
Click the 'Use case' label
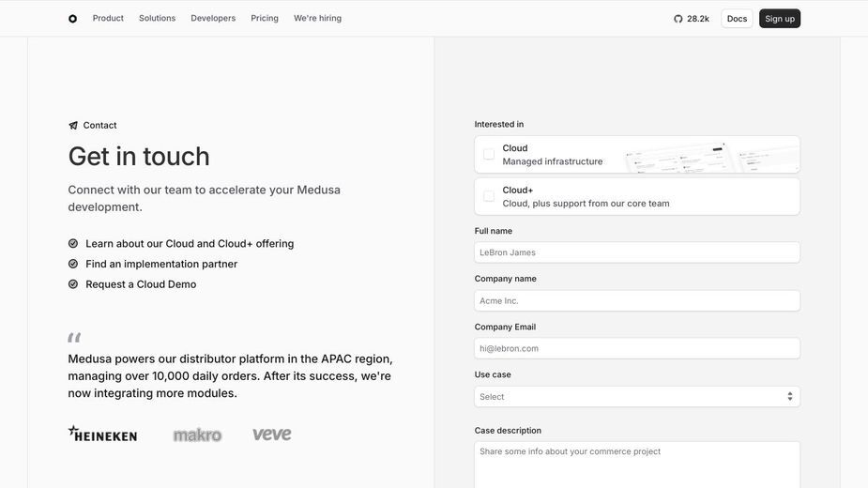493,374
